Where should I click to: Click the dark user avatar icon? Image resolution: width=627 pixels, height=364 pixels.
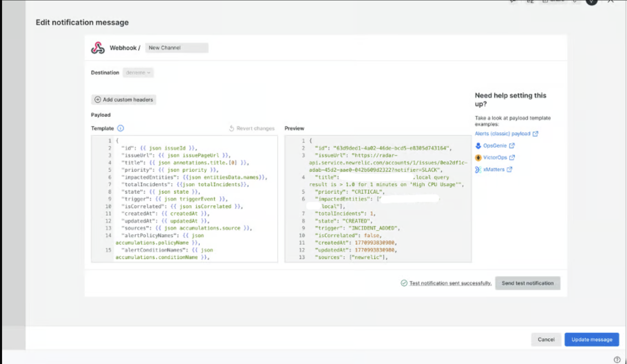point(592,2)
